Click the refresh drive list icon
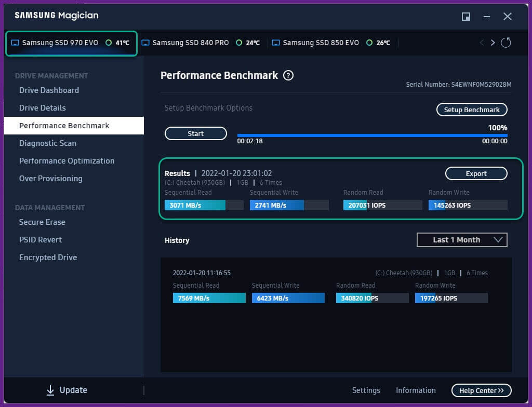Image resolution: width=532 pixels, height=407 pixels. coord(506,43)
